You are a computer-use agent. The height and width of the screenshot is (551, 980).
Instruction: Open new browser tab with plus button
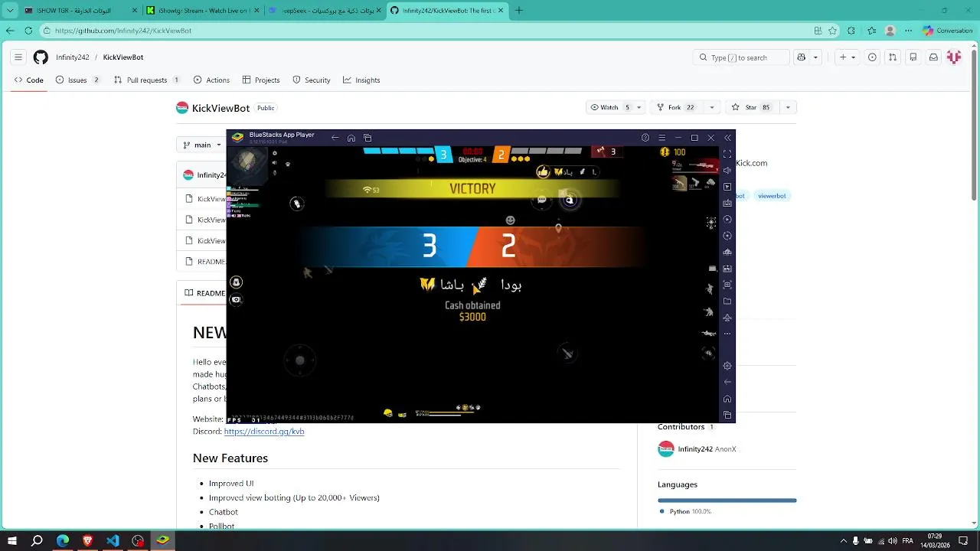pyautogui.click(x=519, y=11)
